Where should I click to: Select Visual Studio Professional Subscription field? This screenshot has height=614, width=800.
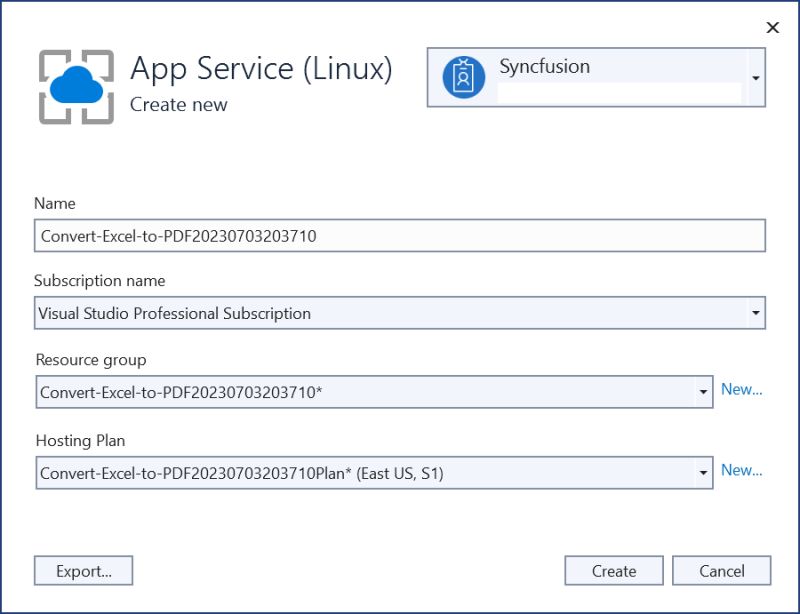coord(300,313)
